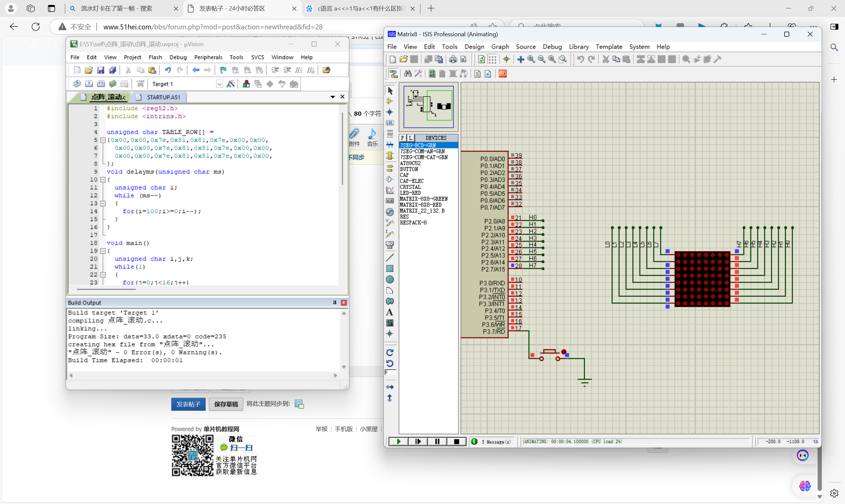Switch to the 流水灯卡在了第一帧 browser tab
This screenshot has width=845, height=504.
click(124, 9)
